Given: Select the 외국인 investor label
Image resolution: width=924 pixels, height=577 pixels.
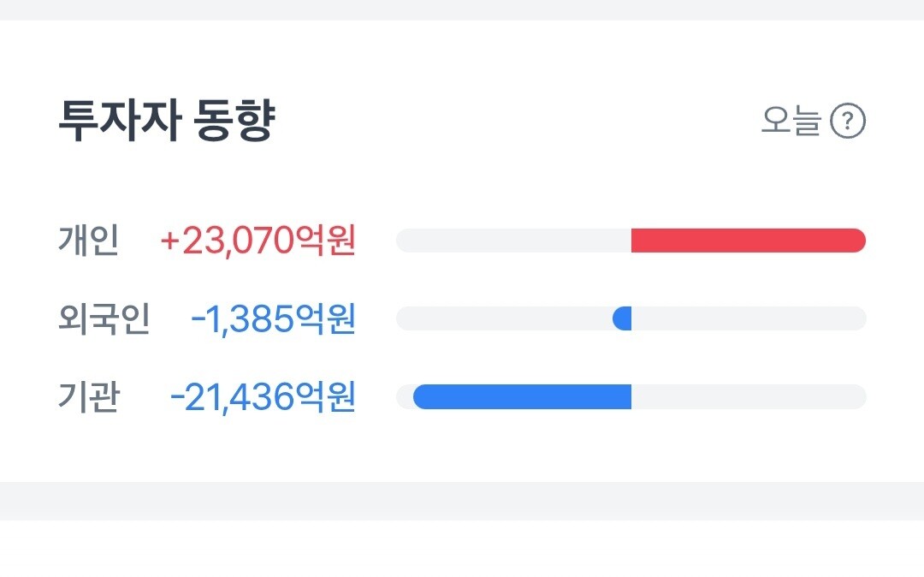Looking at the screenshot, I should click(x=104, y=319).
